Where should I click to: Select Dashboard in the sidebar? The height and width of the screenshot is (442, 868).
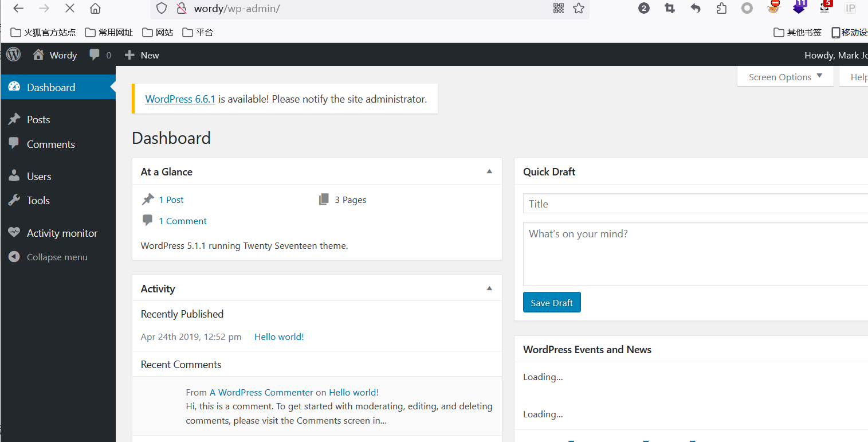58,87
